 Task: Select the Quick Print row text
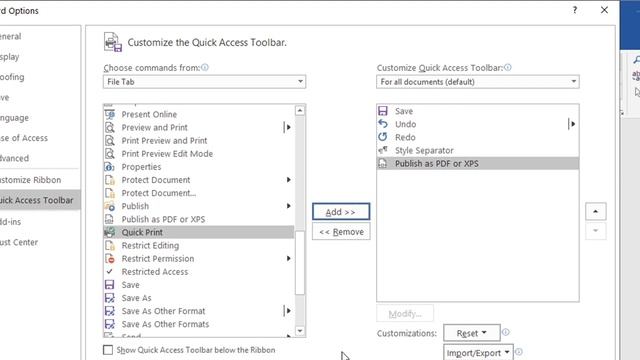tap(142, 232)
